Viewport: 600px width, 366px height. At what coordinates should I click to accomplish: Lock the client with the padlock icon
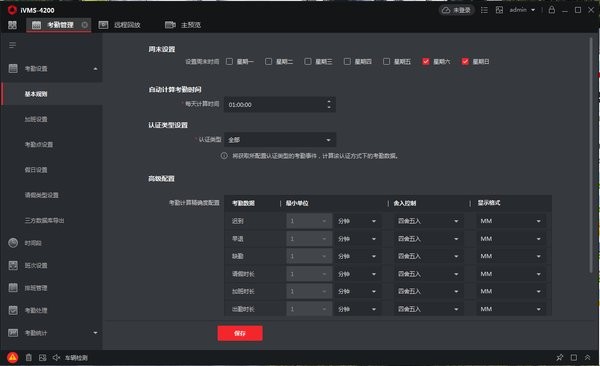point(552,10)
